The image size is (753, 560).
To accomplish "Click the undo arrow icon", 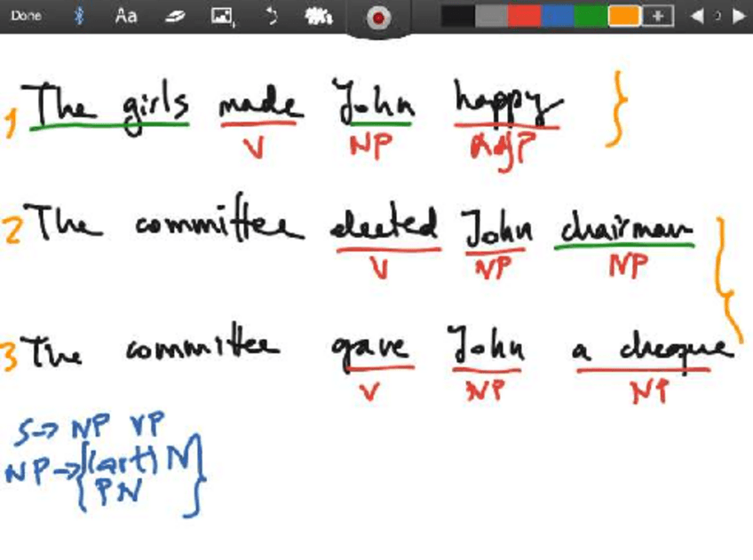I will [272, 17].
